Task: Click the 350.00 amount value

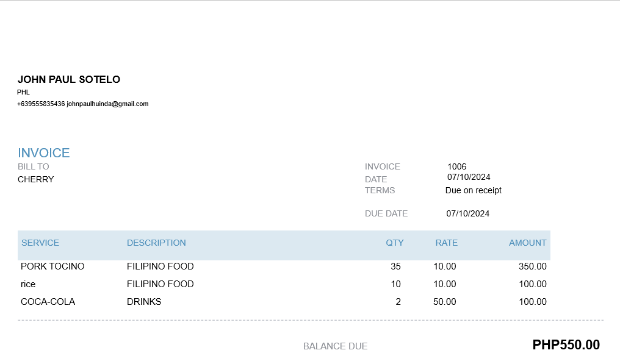Action: pos(532,266)
